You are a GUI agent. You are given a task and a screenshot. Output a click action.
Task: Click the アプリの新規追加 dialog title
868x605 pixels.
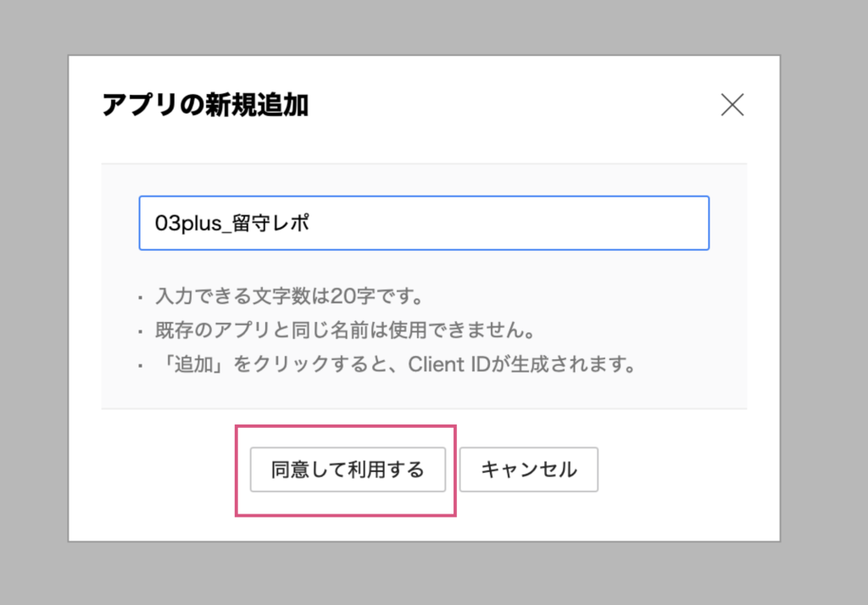pyautogui.click(x=204, y=105)
